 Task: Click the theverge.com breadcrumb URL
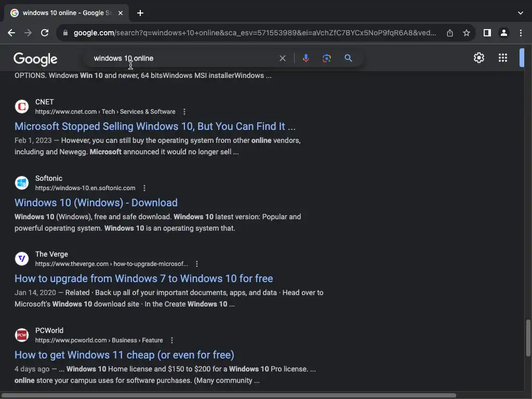point(112,264)
